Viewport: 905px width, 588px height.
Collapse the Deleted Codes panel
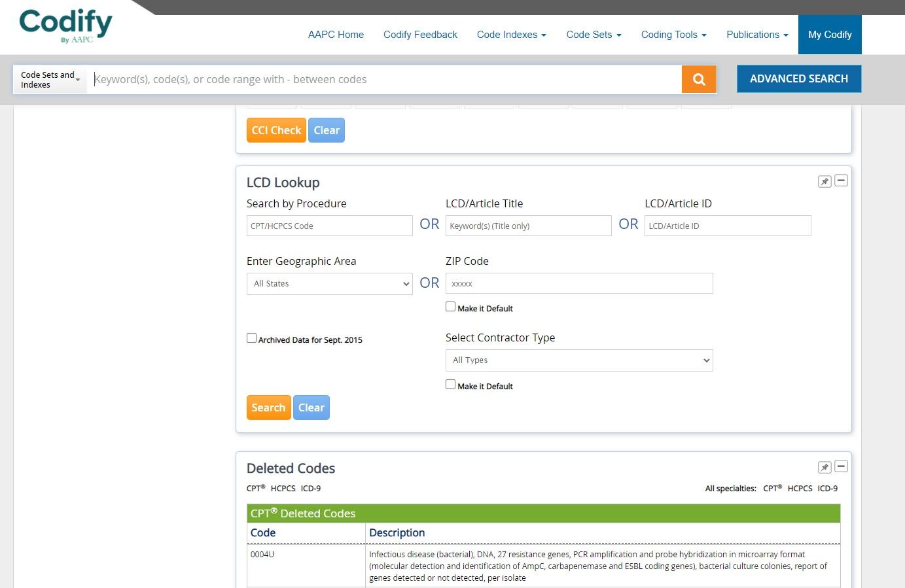tap(841, 466)
